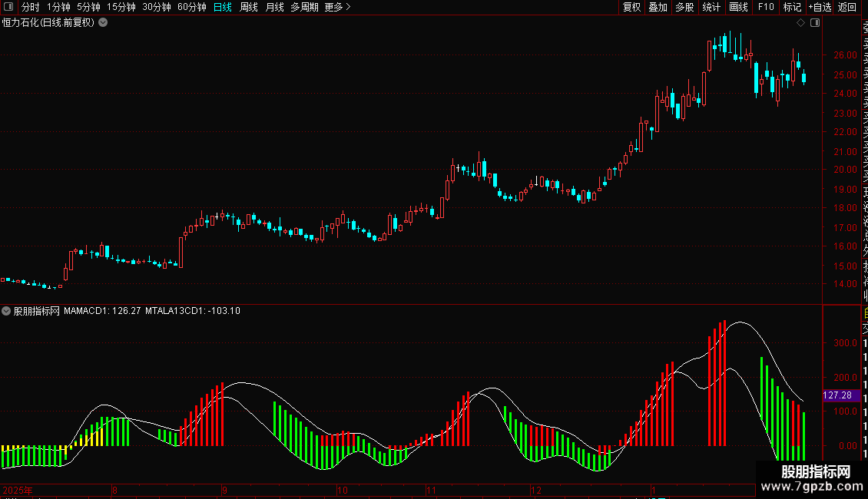Open the indicator panel dropdown beside 股朋指标网
This screenshot has height=499, width=868.
pyautogui.click(x=6, y=311)
